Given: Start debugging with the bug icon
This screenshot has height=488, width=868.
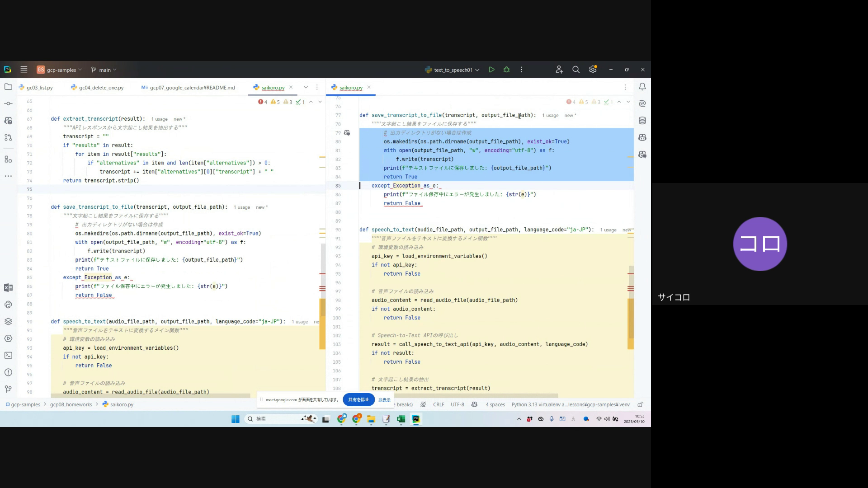Looking at the screenshot, I should click(x=506, y=70).
